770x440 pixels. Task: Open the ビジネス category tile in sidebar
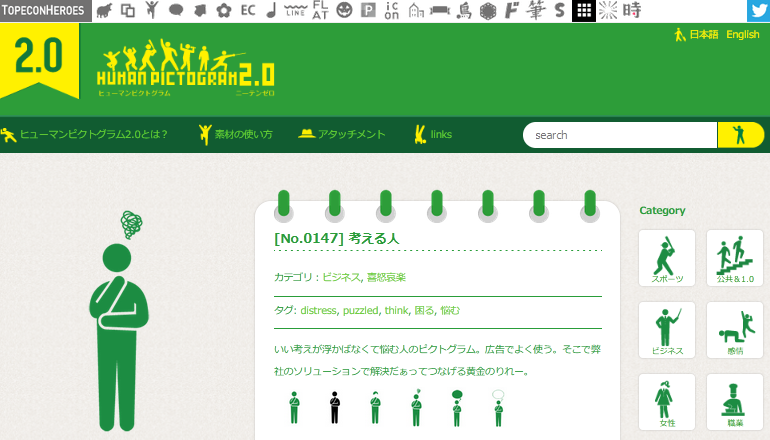pos(667,330)
